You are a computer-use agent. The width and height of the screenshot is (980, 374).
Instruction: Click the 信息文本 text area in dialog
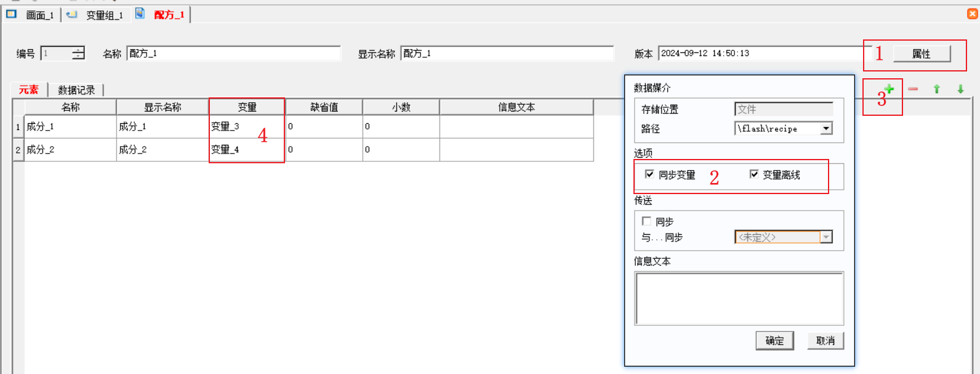click(x=739, y=298)
